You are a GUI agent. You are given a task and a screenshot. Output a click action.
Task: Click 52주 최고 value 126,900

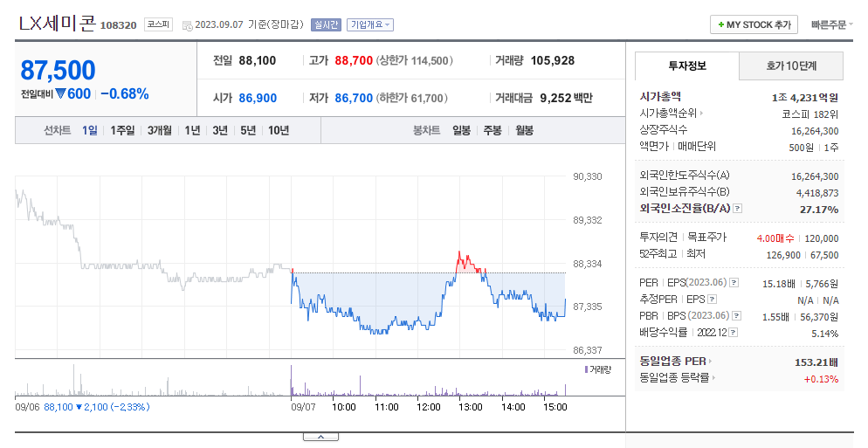tap(783, 255)
